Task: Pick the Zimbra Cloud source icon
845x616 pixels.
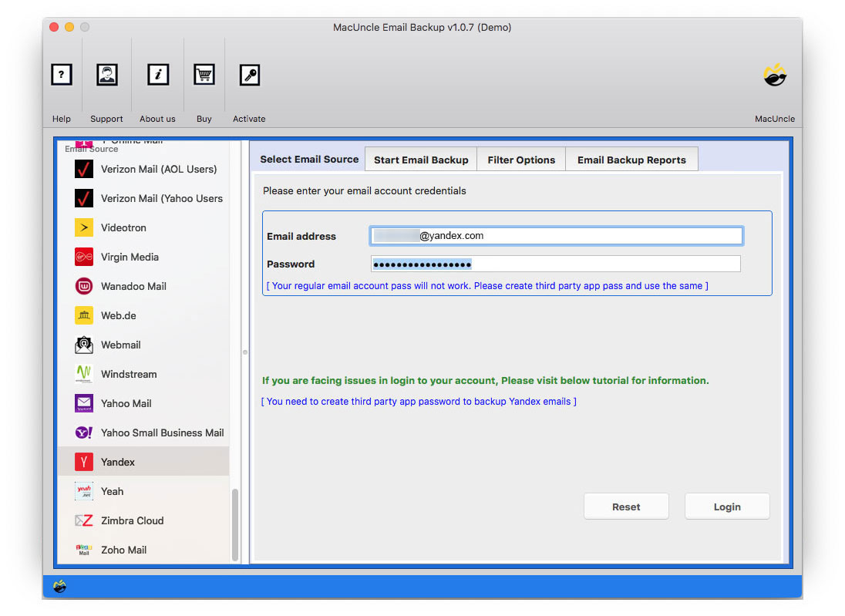Action: (83, 520)
